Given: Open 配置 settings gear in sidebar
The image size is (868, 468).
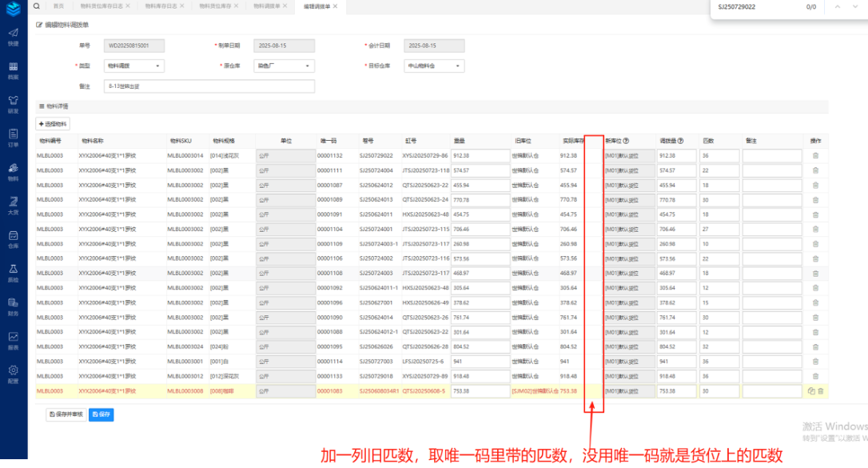Looking at the screenshot, I should pyautogui.click(x=13, y=374).
